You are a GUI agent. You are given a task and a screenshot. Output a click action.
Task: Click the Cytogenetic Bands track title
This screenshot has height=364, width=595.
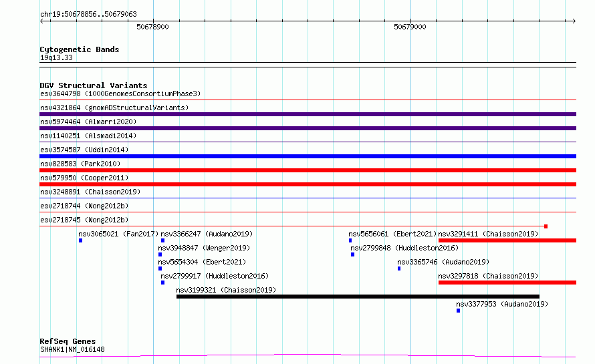click(80, 49)
